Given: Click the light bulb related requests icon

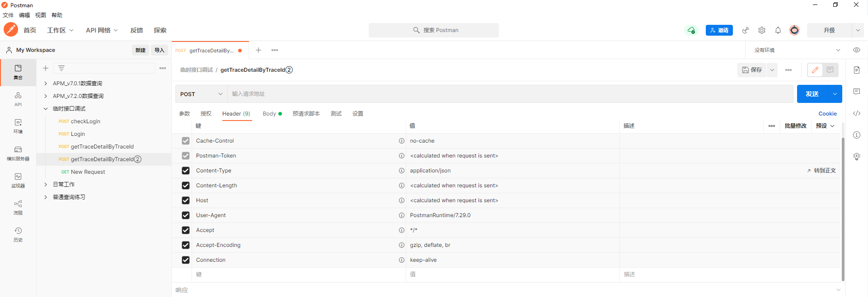Looking at the screenshot, I should click(x=857, y=157).
